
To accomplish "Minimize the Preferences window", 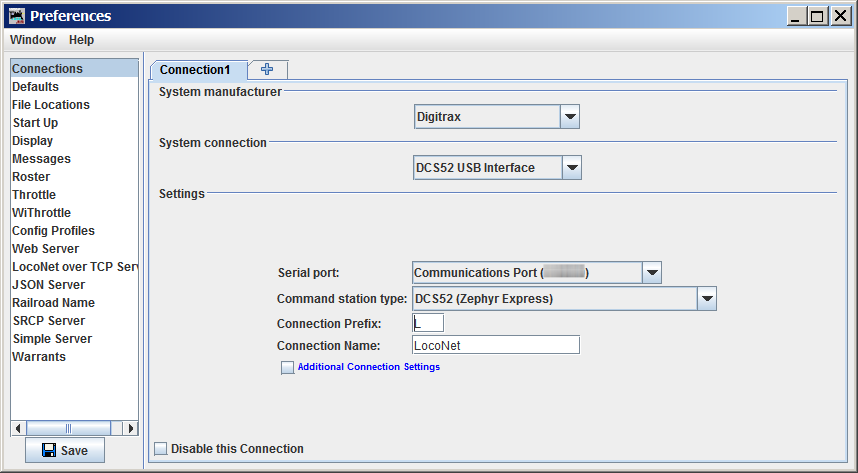I will [x=796, y=16].
